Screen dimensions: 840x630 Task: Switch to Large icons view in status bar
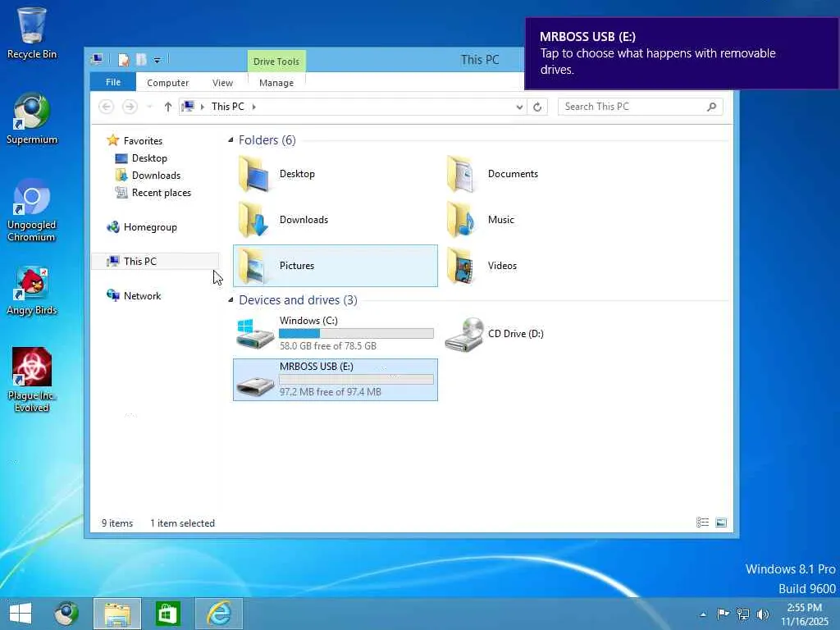coord(721,523)
